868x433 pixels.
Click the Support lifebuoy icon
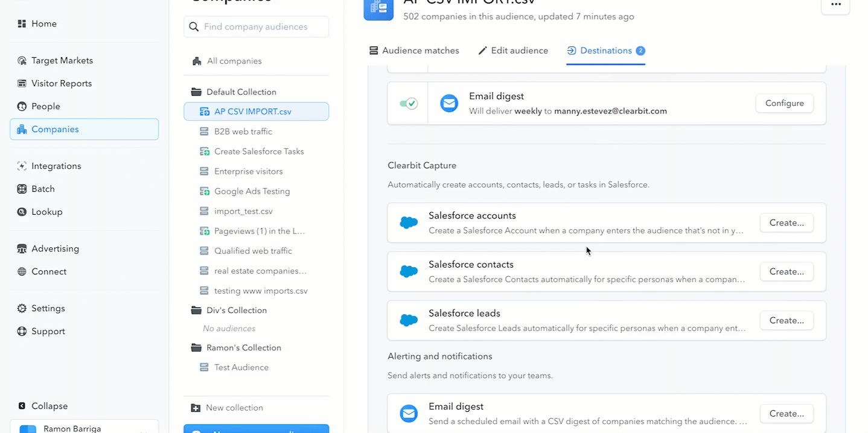(22, 331)
